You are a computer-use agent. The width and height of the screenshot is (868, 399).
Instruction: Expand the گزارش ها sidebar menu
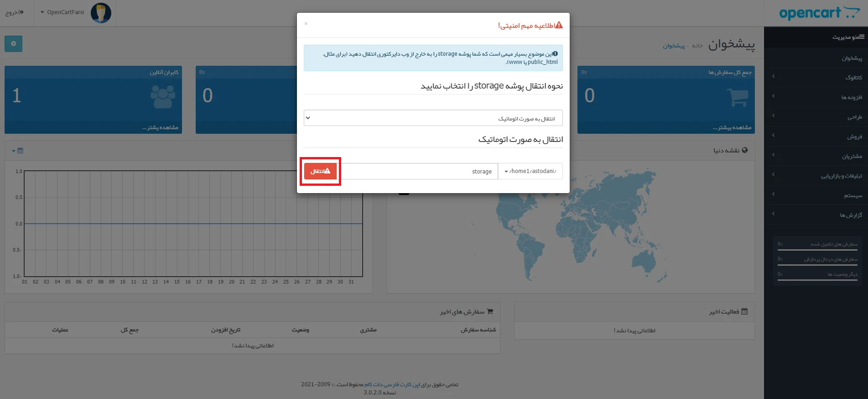(x=816, y=215)
